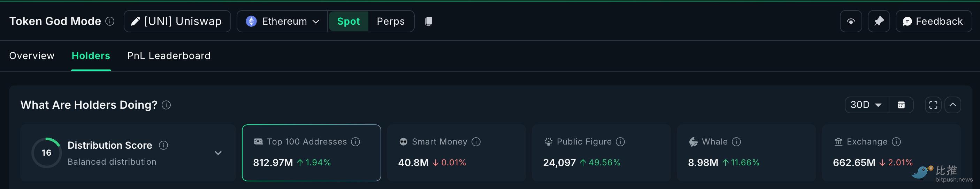The image size is (980, 189).
Task: Switch to PnL Leaderboard tab
Action: (169, 56)
